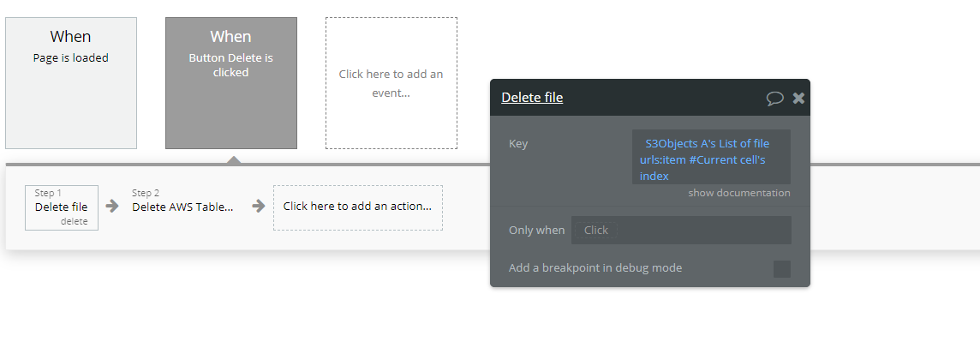Click the "Add a breakpoint in debug mode" label

coord(595,268)
